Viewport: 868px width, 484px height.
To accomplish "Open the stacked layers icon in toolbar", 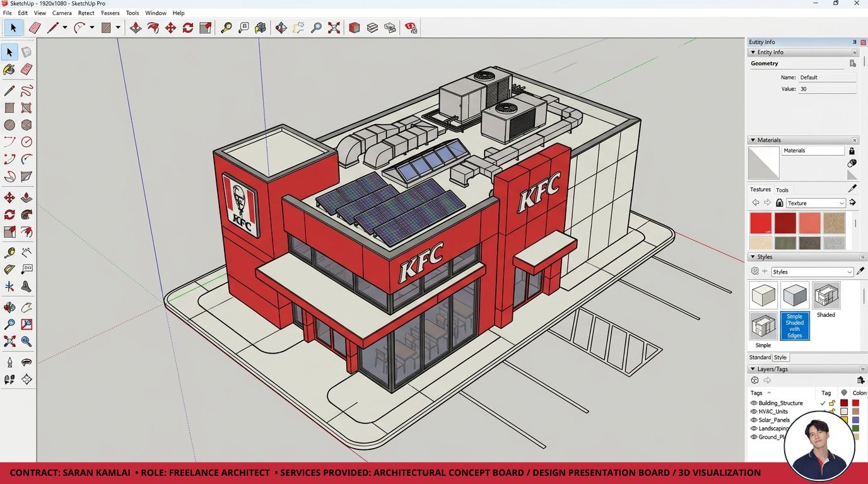I will [372, 28].
